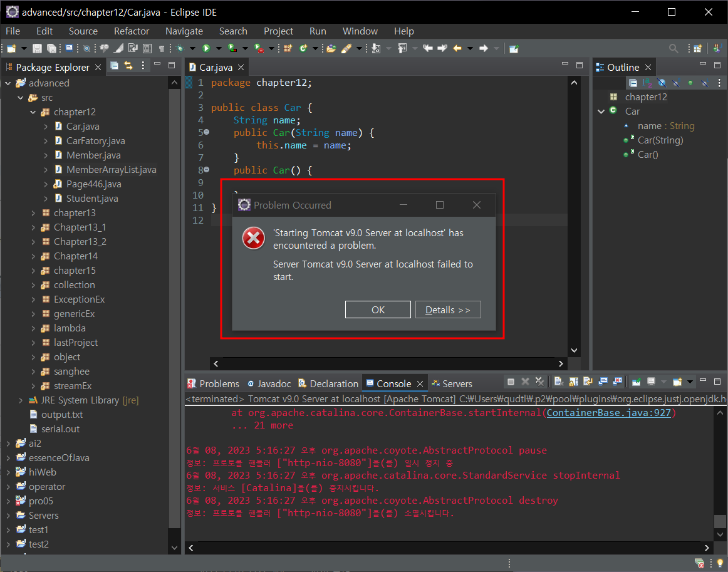The width and height of the screenshot is (728, 572).
Task: Switch to the Servers tab
Action: (452, 383)
